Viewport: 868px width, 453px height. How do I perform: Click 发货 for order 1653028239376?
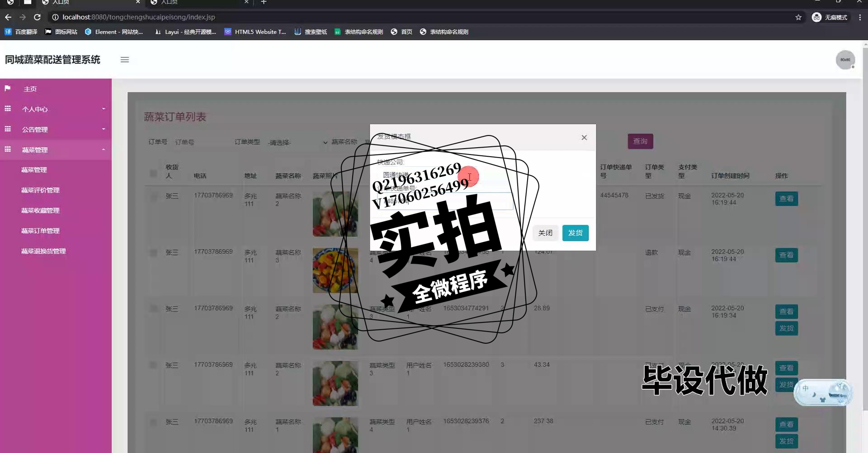(x=786, y=441)
